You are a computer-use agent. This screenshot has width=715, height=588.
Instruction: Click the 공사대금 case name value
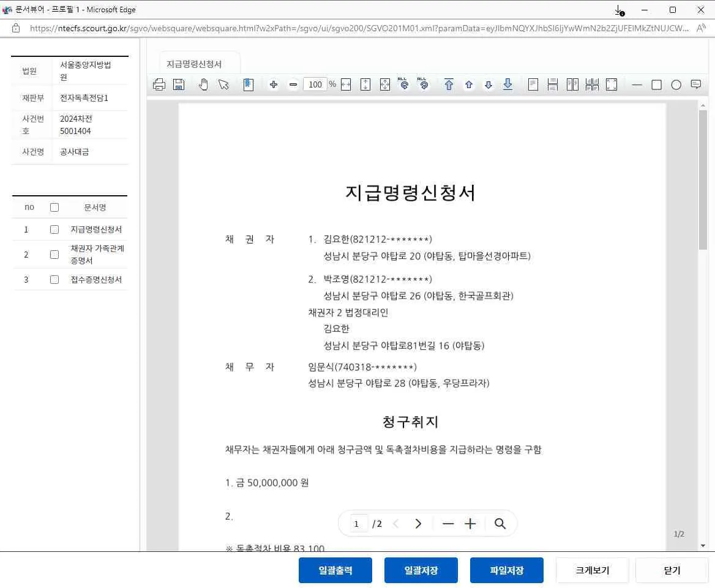74,152
